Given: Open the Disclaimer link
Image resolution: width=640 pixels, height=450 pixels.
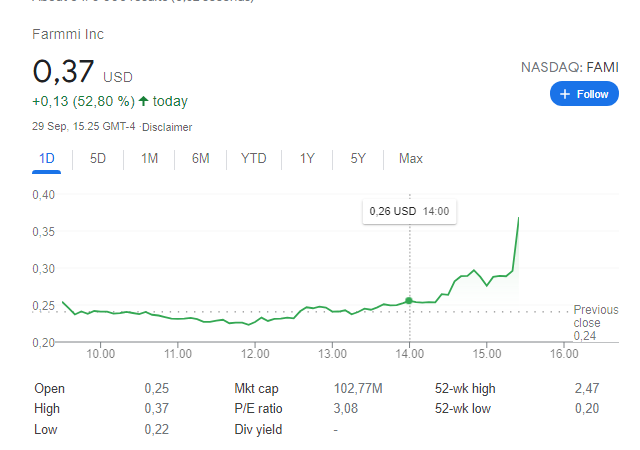Looking at the screenshot, I should pyautogui.click(x=167, y=128).
